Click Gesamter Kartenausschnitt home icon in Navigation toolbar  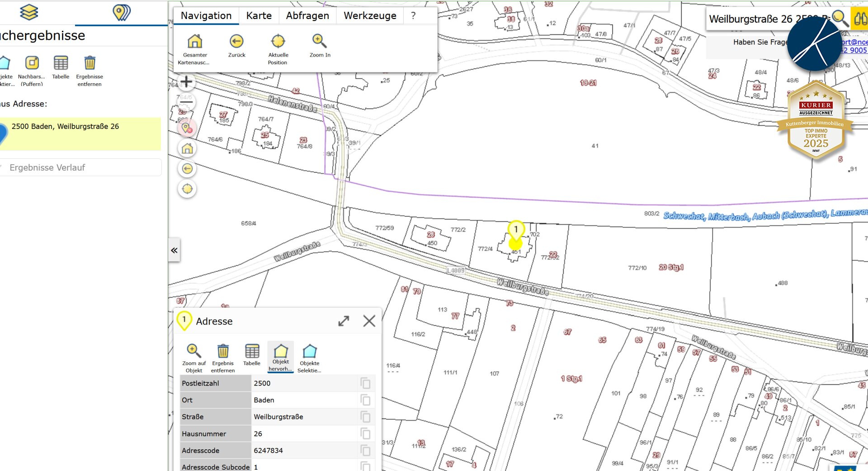(x=195, y=42)
